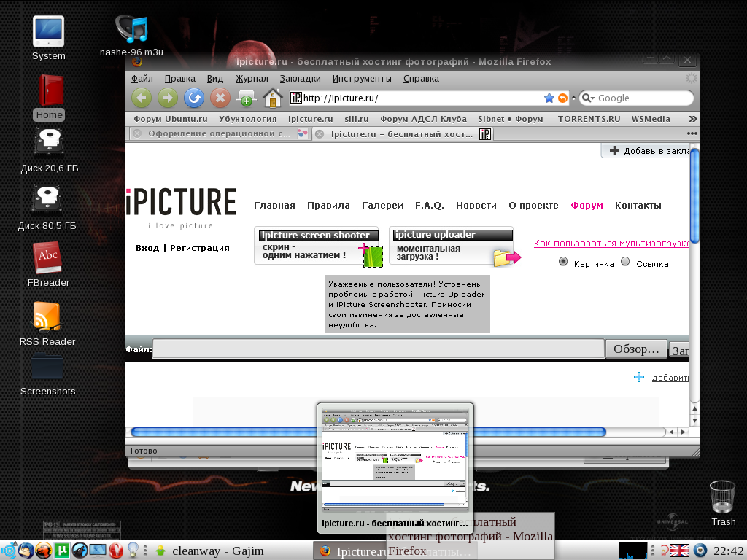Bookmark this page with the star icon

[x=549, y=98]
